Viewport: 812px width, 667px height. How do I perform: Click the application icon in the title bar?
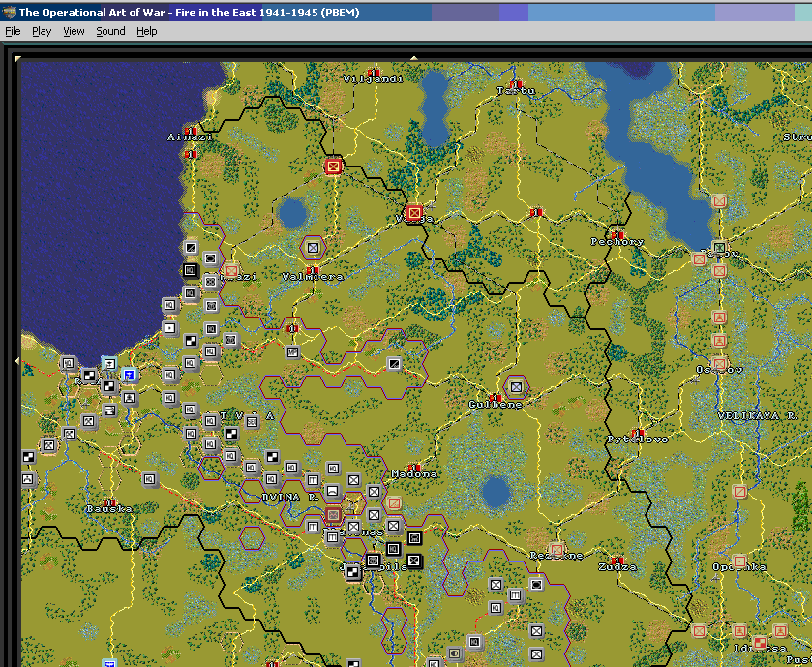tap(9, 12)
